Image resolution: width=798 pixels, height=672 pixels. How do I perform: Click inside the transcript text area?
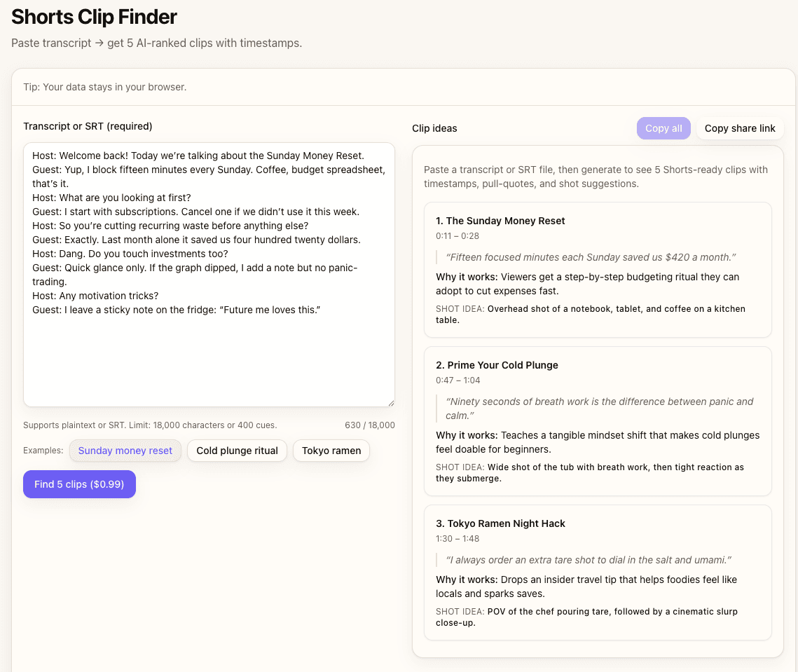pyautogui.click(x=209, y=273)
